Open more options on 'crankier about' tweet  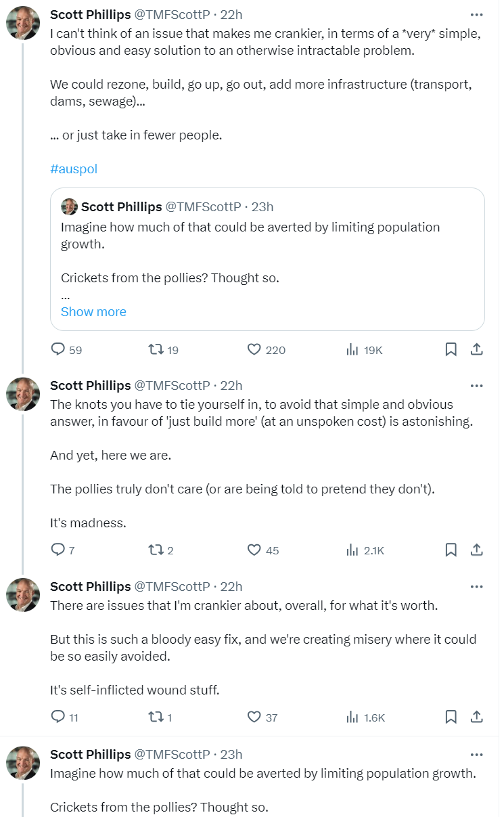click(476, 586)
